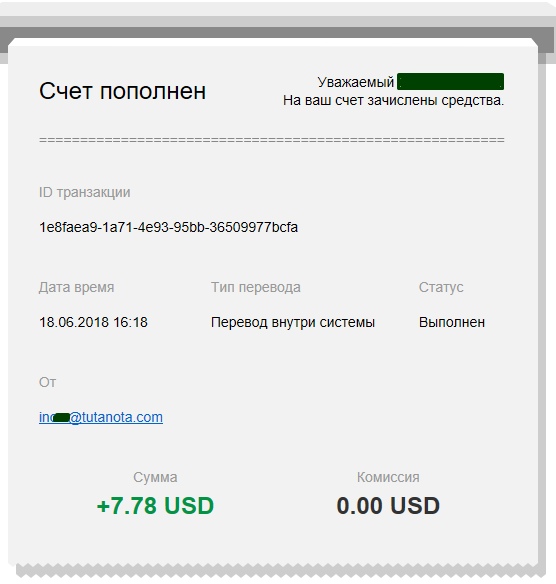Click the heading Счет пополнен

pyautogui.click(x=123, y=91)
